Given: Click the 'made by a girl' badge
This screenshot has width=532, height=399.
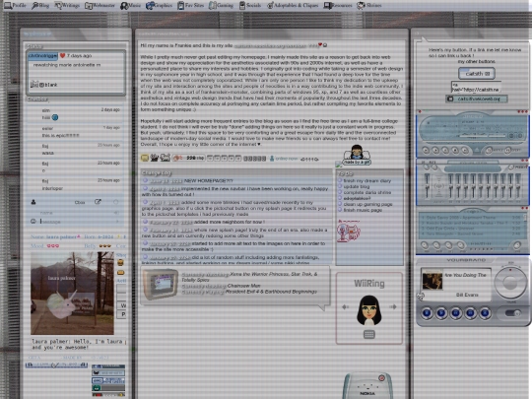Looking at the screenshot, I should click(x=357, y=156).
